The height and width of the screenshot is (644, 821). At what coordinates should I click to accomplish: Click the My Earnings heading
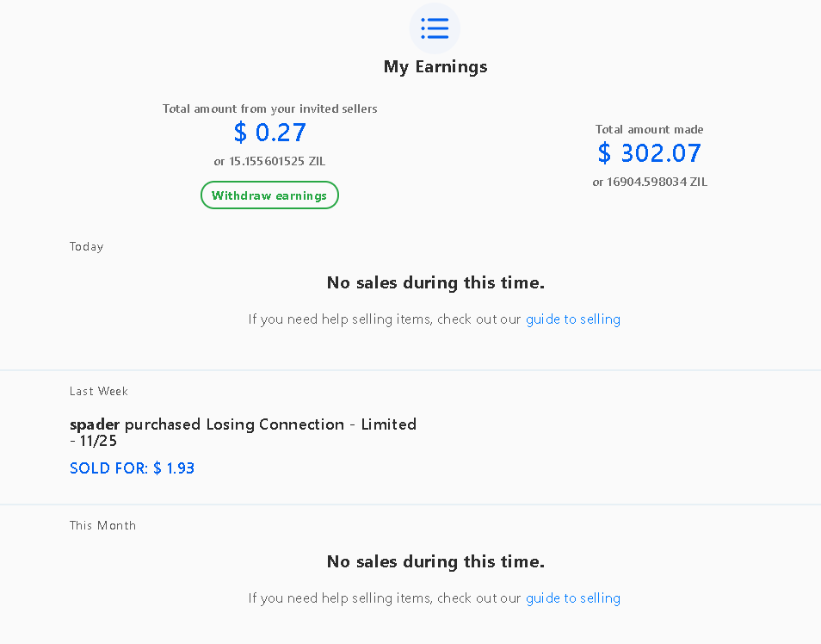tap(435, 67)
